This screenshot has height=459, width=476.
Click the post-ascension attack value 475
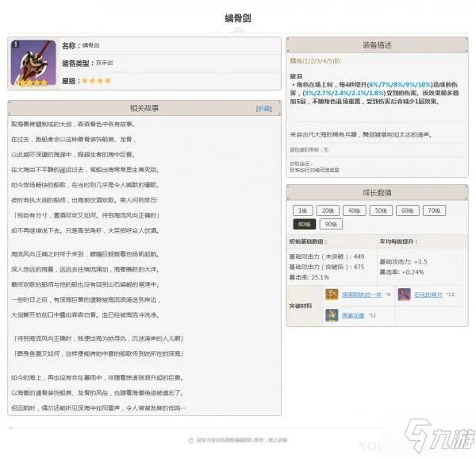click(359, 267)
